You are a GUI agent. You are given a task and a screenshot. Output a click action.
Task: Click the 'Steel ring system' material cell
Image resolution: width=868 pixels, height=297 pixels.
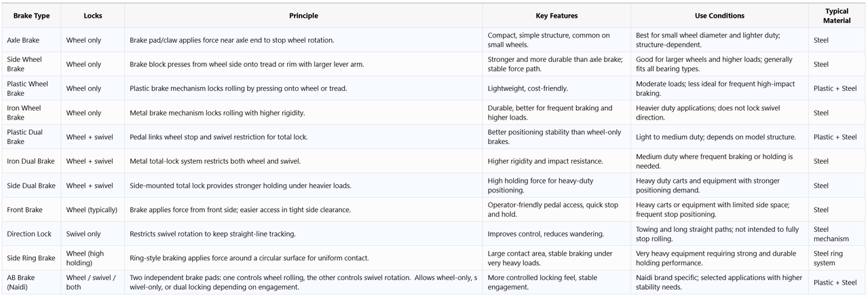(x=837, y=258)
